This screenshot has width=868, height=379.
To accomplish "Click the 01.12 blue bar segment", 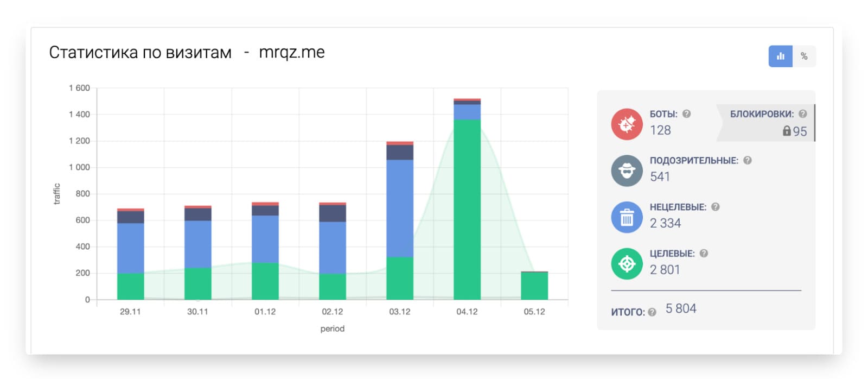I will tap(265, 239).
